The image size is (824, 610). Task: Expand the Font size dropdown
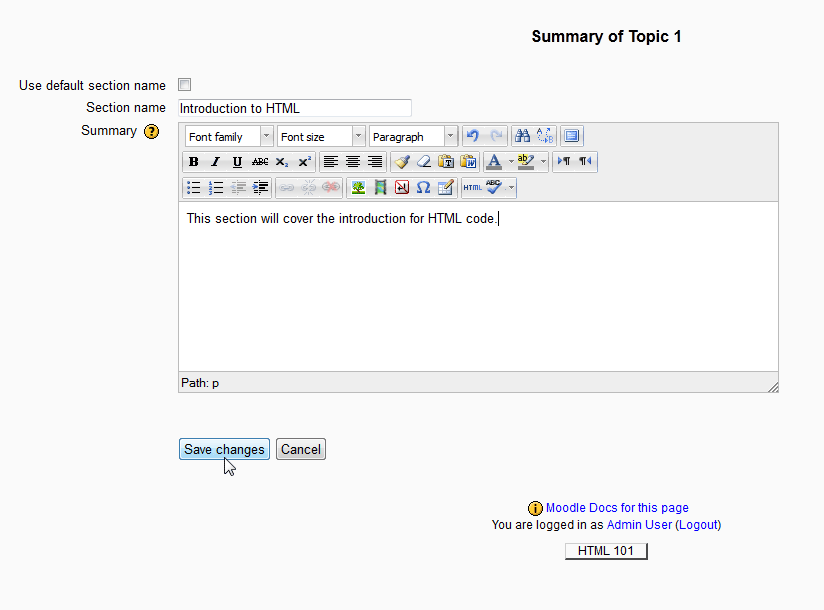321,137
